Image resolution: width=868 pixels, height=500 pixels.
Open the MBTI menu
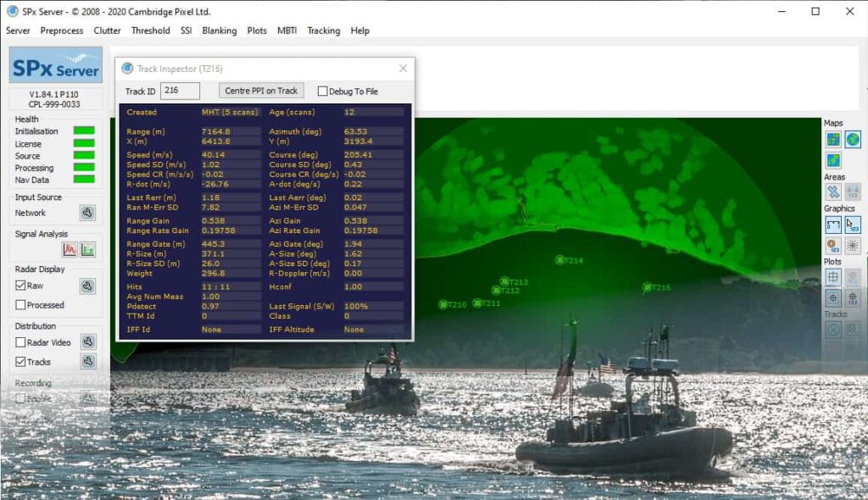click(287, 31)
